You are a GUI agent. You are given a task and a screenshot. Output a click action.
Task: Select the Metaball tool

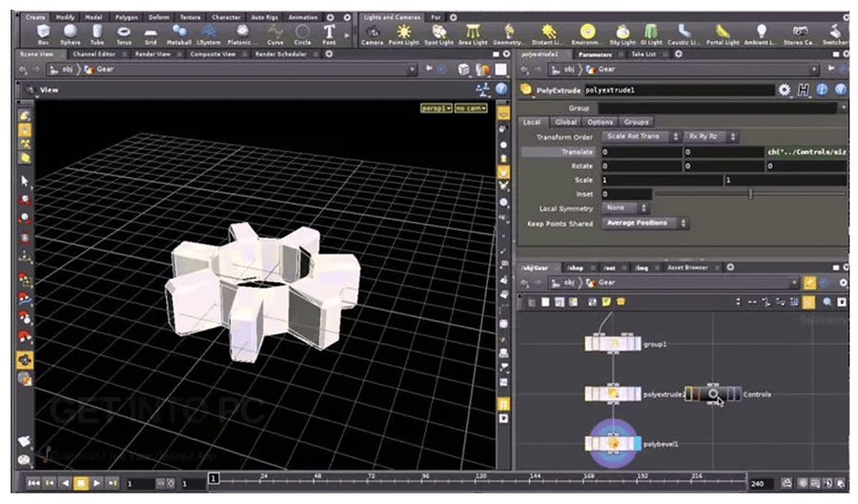(179, 34)
